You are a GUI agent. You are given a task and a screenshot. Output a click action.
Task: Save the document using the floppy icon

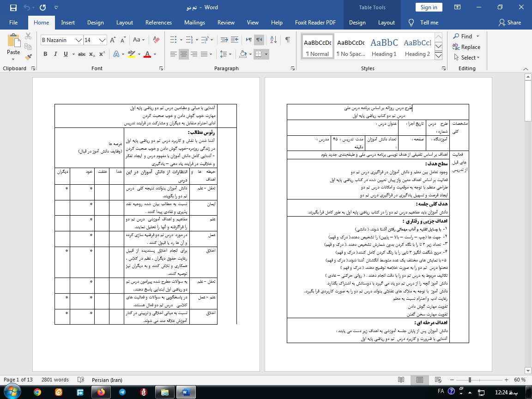pyautogui.click(x=13, y=7)
